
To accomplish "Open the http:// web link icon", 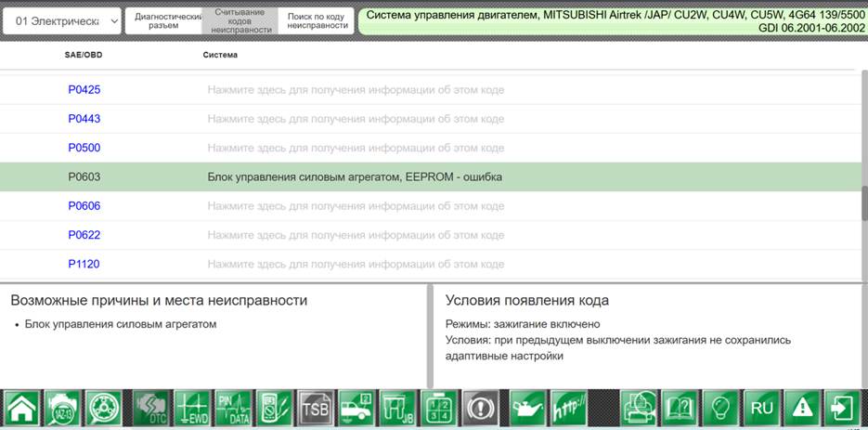I will 568,409.
